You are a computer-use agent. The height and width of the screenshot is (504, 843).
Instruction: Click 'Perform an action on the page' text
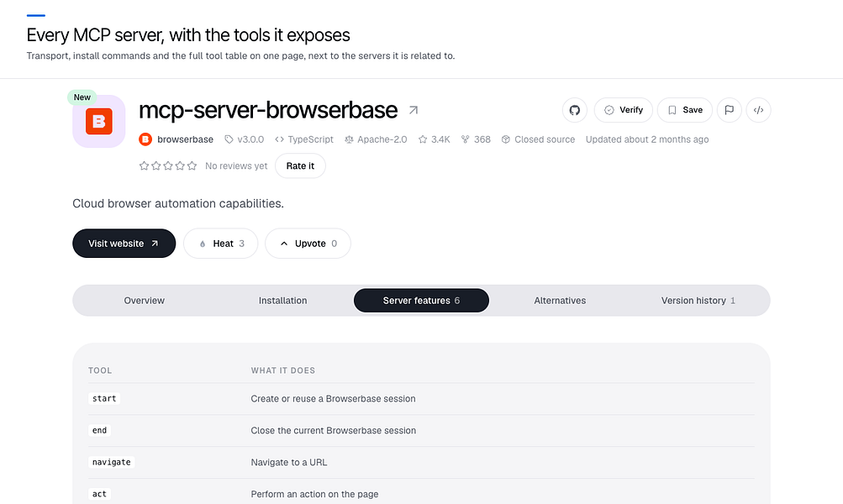click(314, 494)
